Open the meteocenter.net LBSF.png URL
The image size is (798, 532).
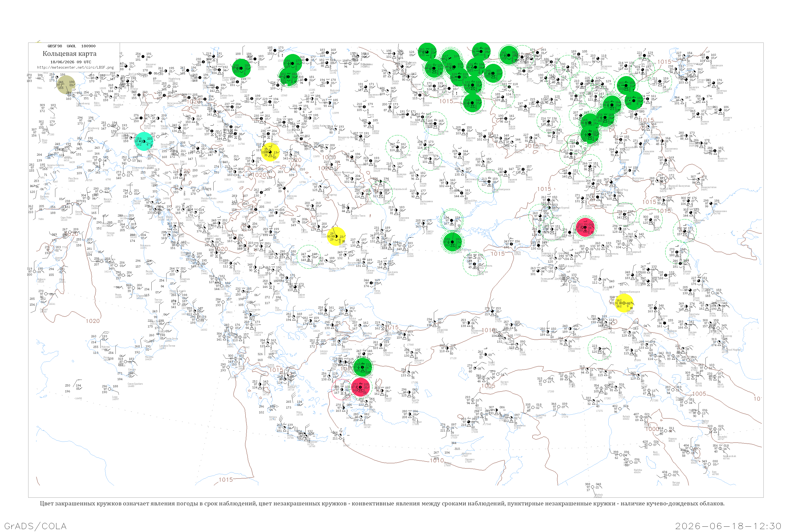[x=75, y=68]
